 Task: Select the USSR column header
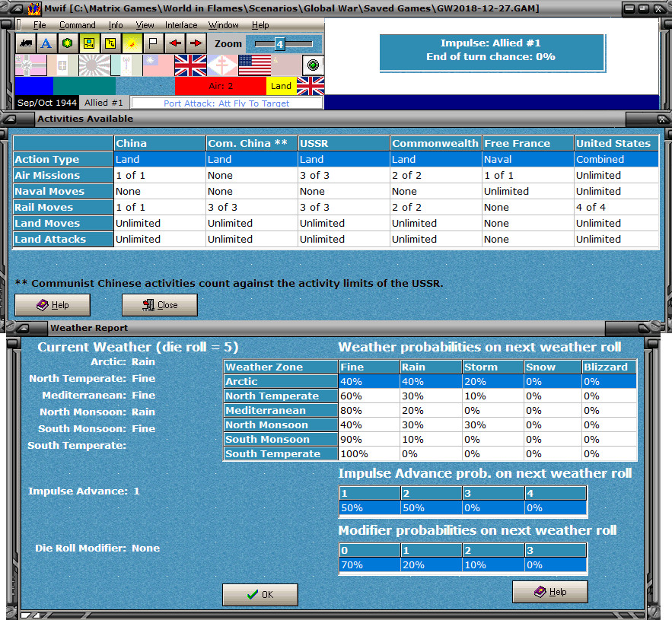pyautogui.click(x=344, y=144)
